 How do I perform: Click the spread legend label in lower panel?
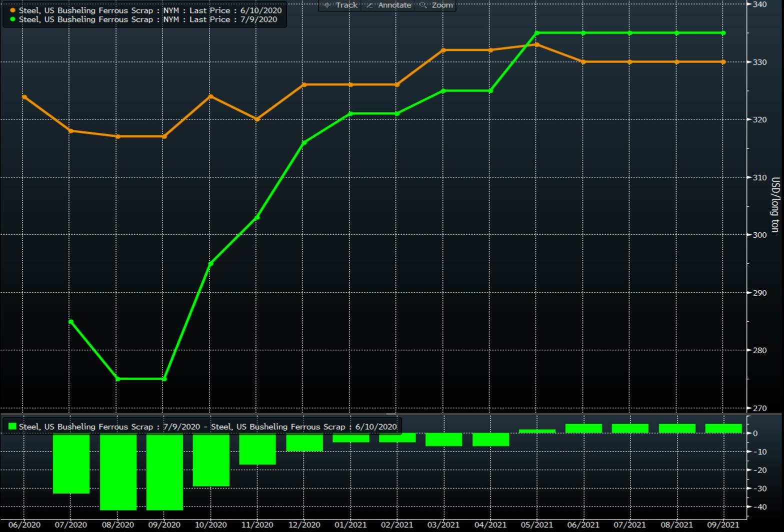207,427
